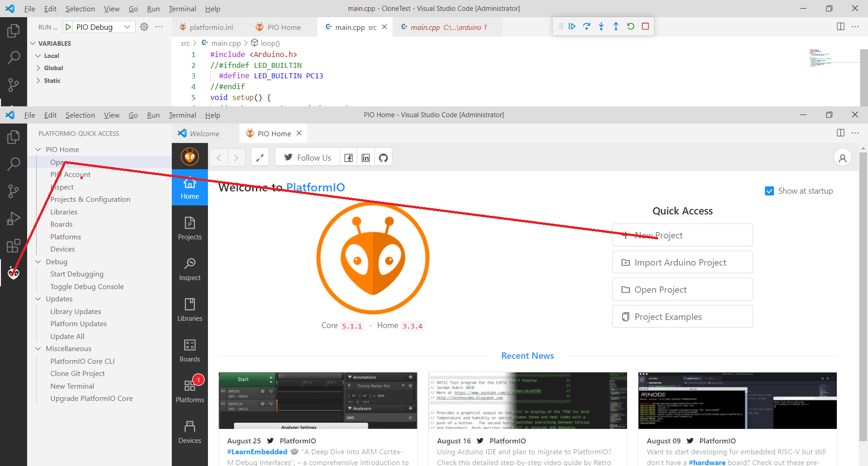
Task: Collapse the PIO Home tree section
Action: (x=38, y=149)
